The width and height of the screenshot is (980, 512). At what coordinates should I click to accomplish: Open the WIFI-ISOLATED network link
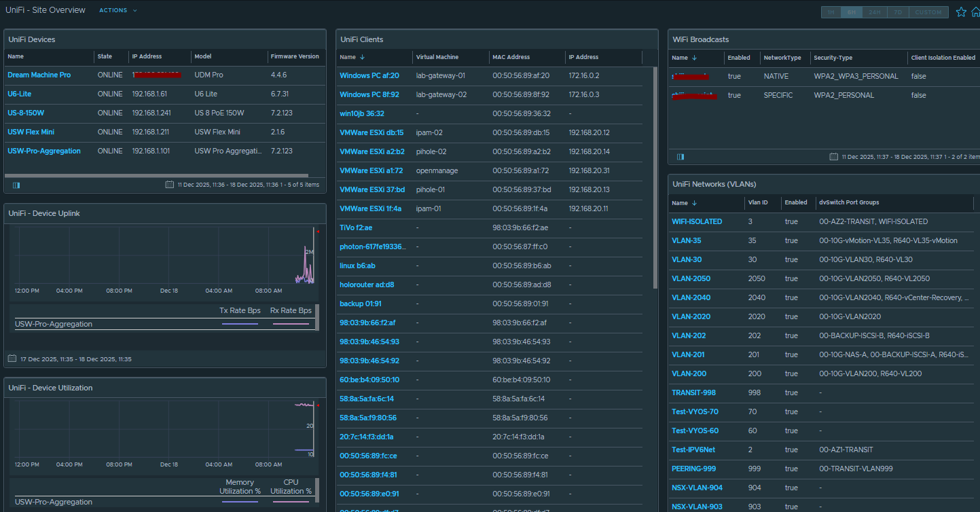[x=697, y=221]
